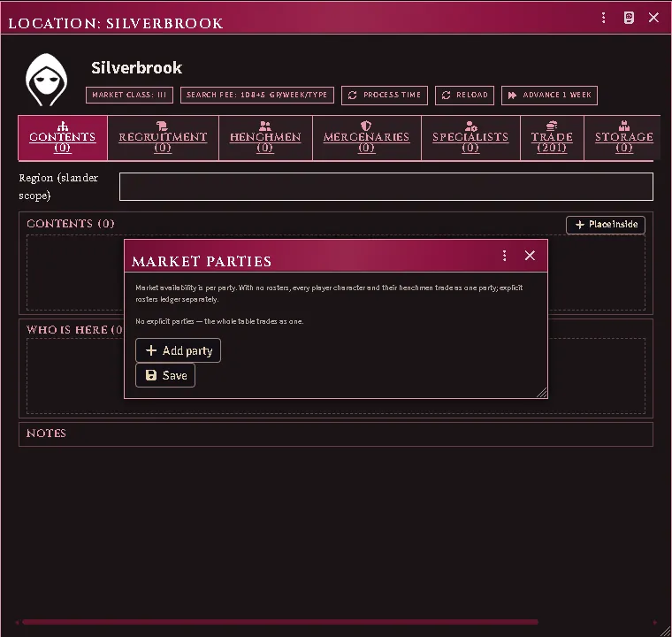Click the Market Class: III tag
The height and width of the screenshot is (637, 672).
click(x=129, y=95)
